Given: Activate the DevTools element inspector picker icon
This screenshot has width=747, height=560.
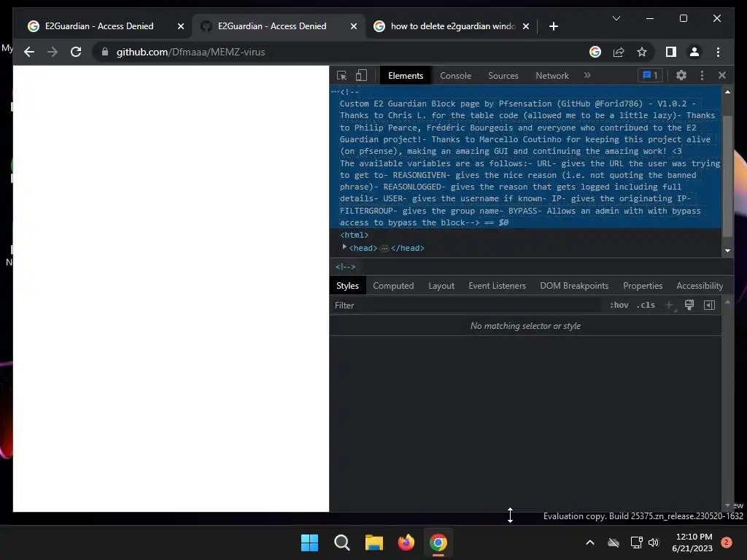Looking at the screenshot, I should pyautogui.click(x=341, y=75).
